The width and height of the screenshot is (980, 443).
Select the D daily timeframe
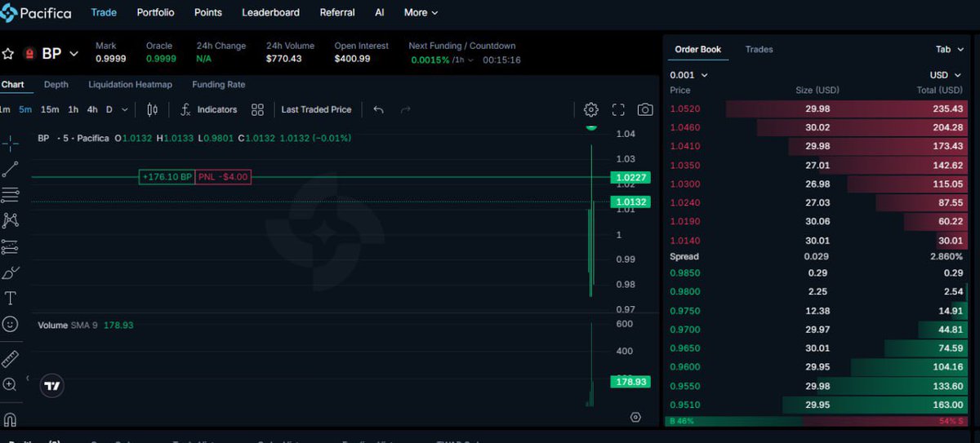tap(109, 109)
